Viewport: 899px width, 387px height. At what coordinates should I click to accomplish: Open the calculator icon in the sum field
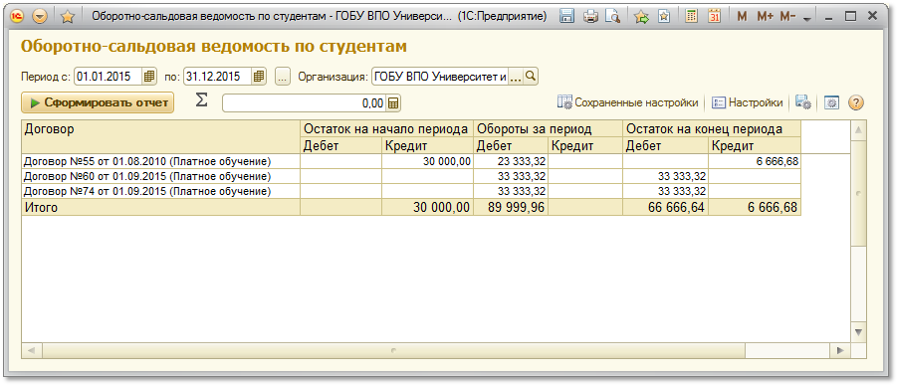[394, 103]
